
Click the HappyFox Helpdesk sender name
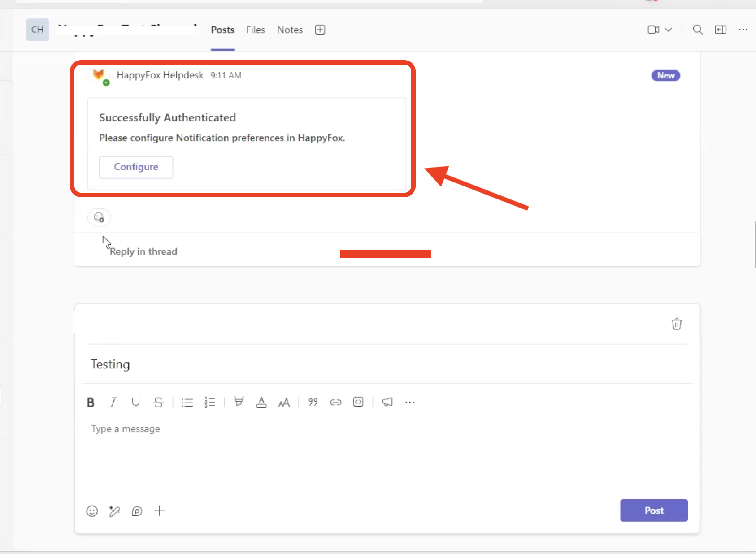tap(160, 75)
